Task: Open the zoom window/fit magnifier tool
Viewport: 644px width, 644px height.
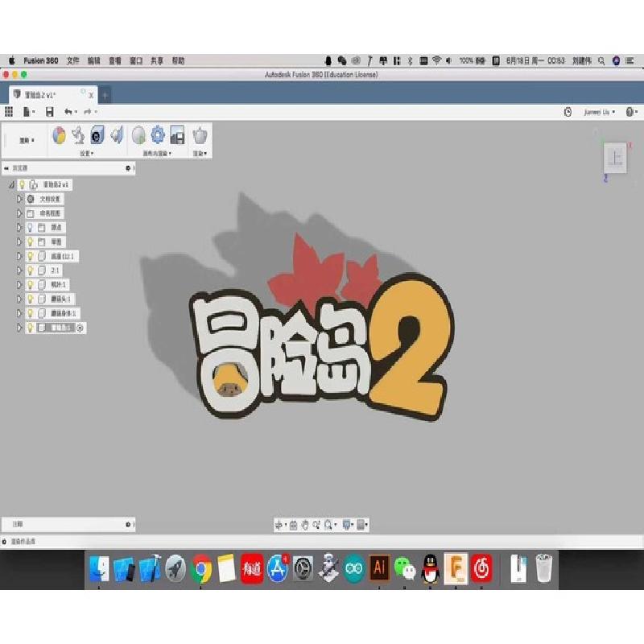Action: (x=328, y=525)
